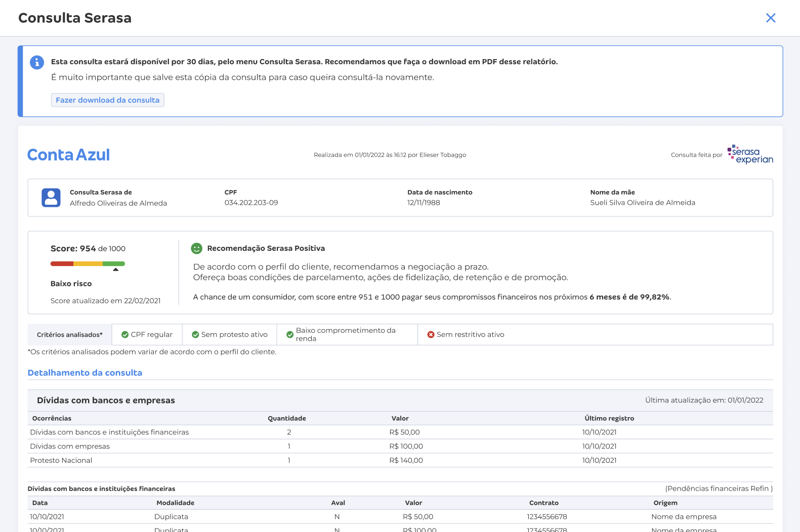
Task: Click the Sem protesto ativo check icon
Action: pos(195,335)
